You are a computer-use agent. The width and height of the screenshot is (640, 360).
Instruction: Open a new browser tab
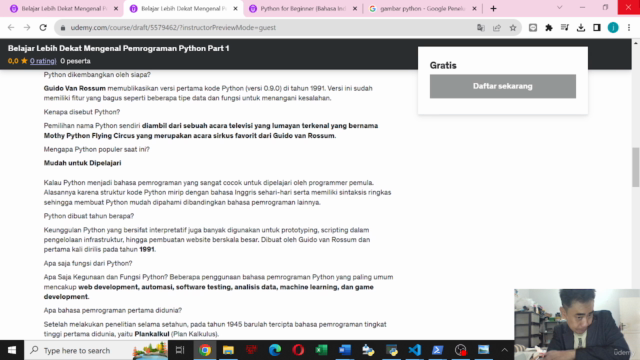click(493, 9)
